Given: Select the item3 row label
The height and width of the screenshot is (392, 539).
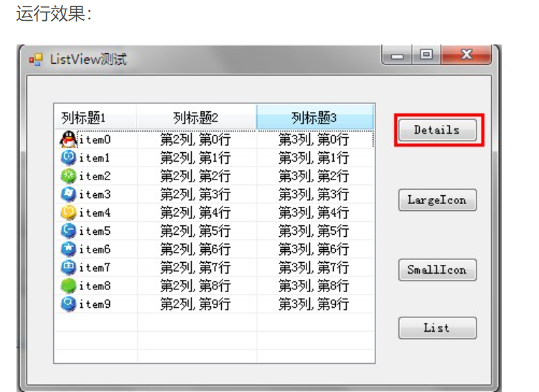Looking at the screenshot, I should 95,195.
